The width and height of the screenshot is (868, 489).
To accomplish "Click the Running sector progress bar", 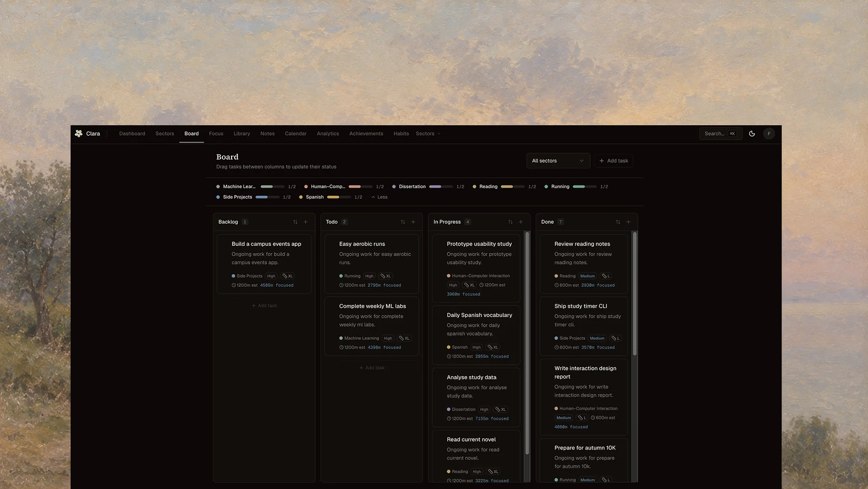I will [x=585, y=187].
